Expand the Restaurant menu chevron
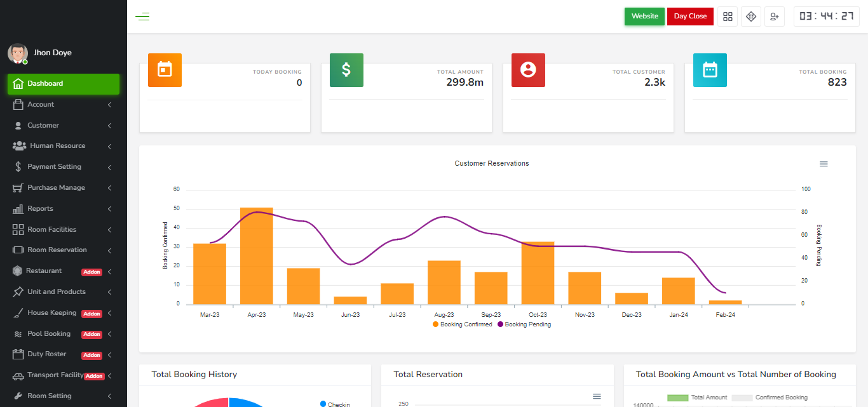This screenshot has height=407, width=868. click(109, 272)
